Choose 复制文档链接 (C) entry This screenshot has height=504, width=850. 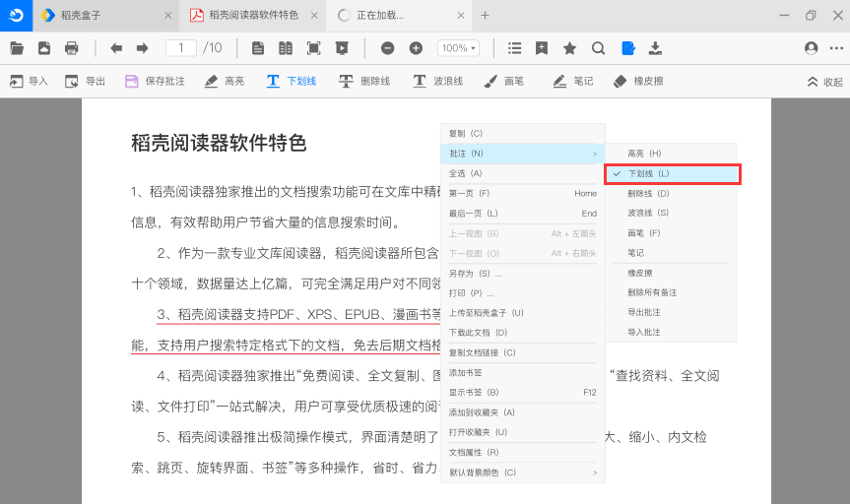click(523, 352)
